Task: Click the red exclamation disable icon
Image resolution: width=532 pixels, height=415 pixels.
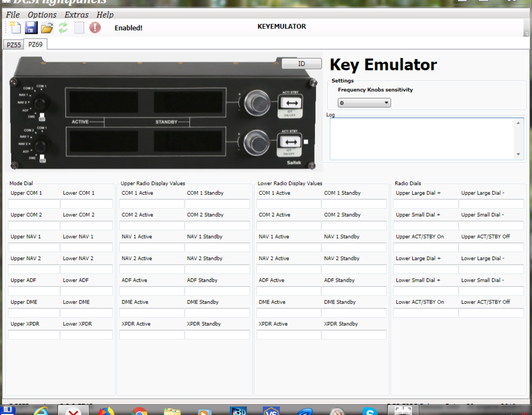Action: [95, 28]
